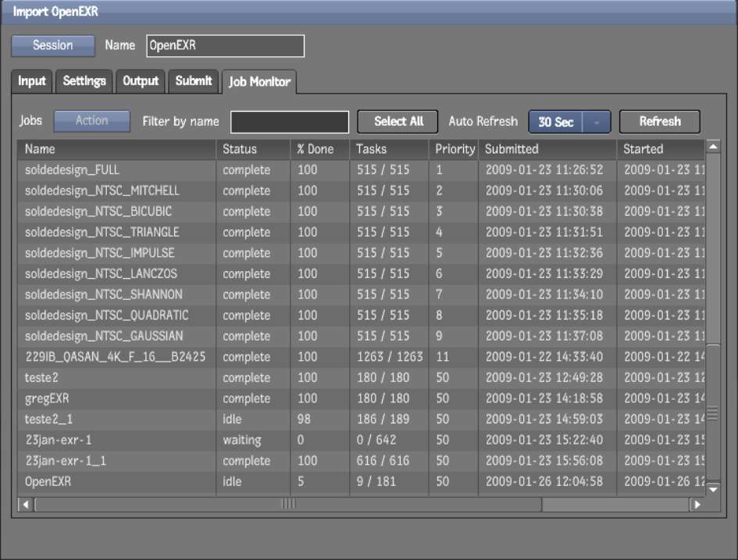Sort by the Status column header
Image resolution: width=738 pixels, height=560 pixels.
240,148
